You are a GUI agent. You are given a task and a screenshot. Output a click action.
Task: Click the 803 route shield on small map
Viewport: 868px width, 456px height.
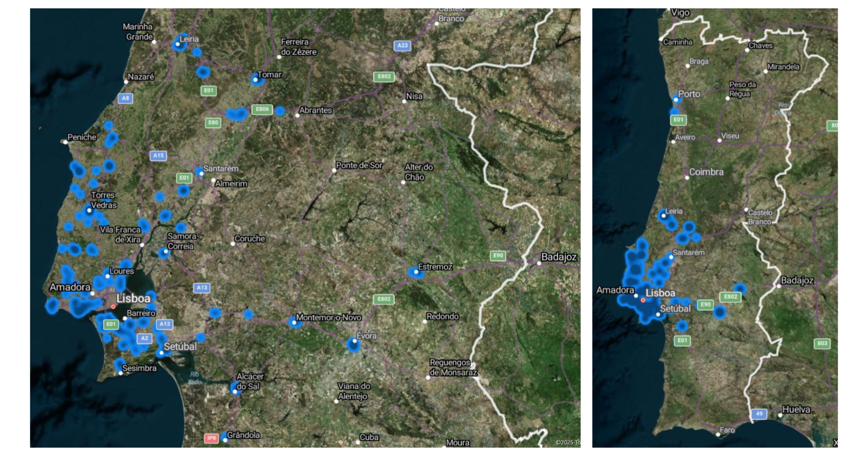point(822,343)
